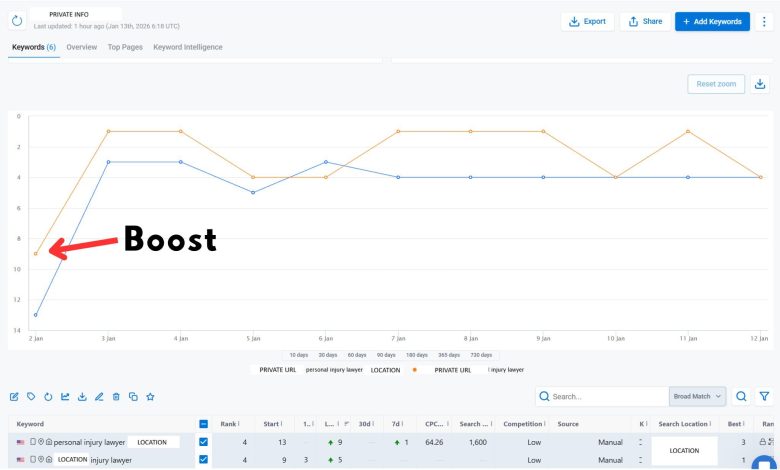780x470 pixels.
Task: Open the Keyword Intelligence tab
Action: 188,47
